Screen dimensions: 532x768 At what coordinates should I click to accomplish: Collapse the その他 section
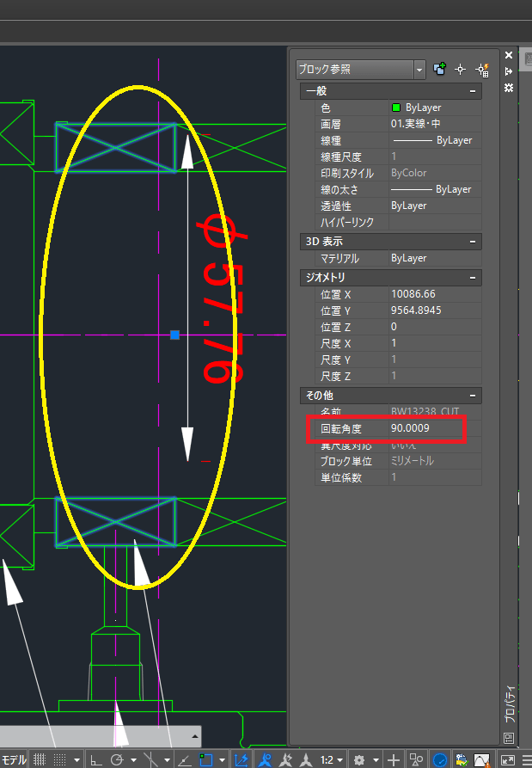(x=473, y=396)
